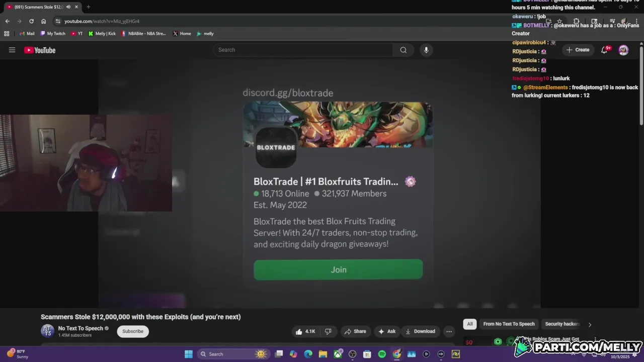The width and height of the screenshot is (644, 362).
Task: Open the Windows Start menu
Action: coord(188,354)
